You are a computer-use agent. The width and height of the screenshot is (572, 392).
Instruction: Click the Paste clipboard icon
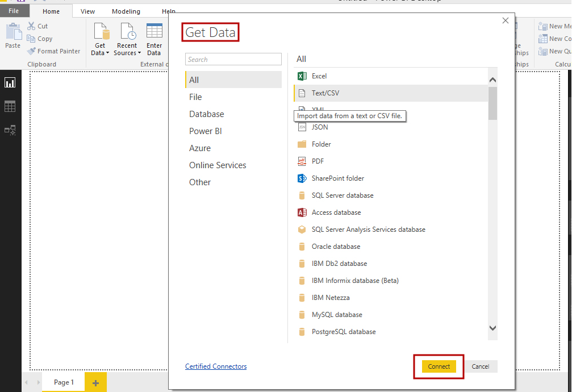[13, 32]
